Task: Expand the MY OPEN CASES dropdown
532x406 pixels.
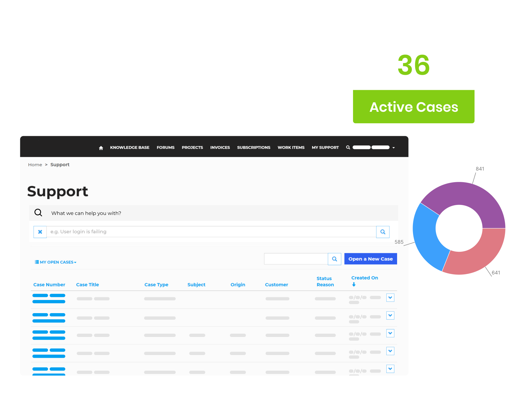Action: pos(55,262)
